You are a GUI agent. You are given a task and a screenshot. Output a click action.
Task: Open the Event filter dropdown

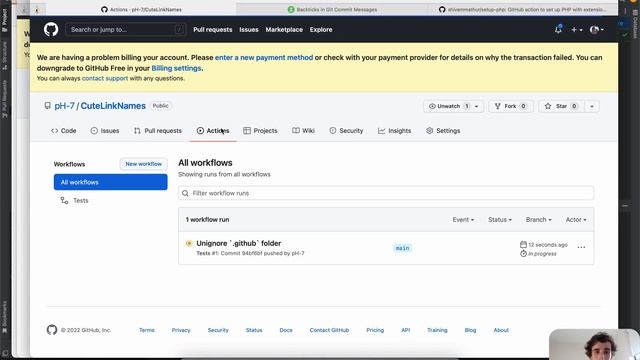tap(463, 220)
